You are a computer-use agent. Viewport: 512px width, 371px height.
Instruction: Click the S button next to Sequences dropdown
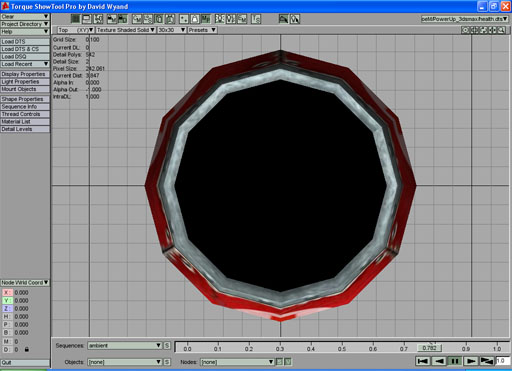167,346
